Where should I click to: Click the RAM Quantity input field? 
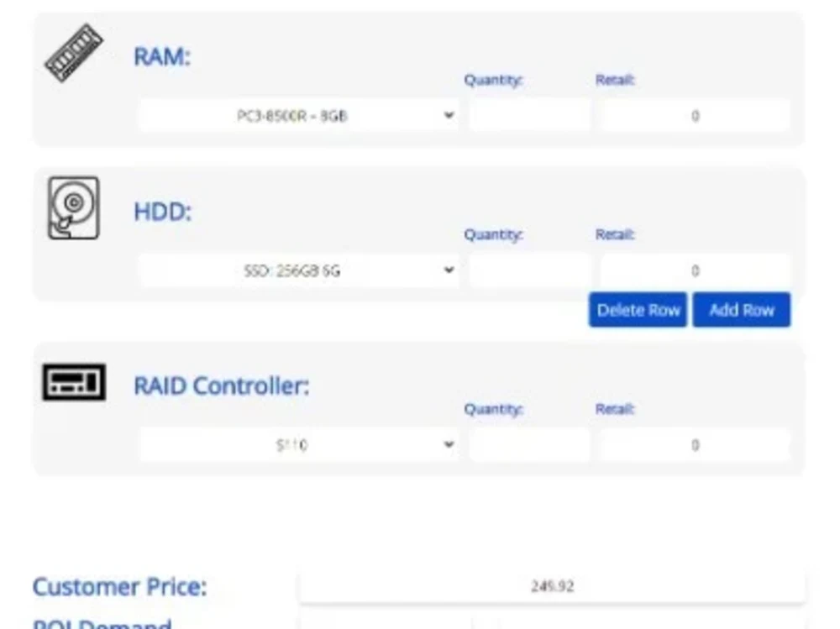pos(530,116)
